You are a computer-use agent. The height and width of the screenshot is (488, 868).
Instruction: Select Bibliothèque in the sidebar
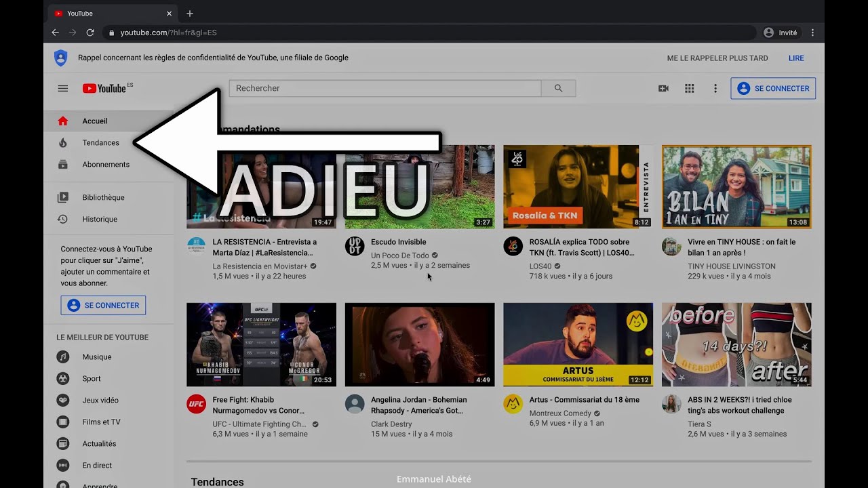[108, 197]
